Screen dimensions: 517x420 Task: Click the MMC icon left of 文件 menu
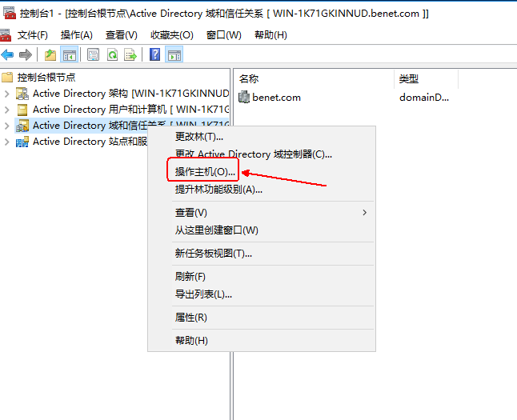coord(6,35)
